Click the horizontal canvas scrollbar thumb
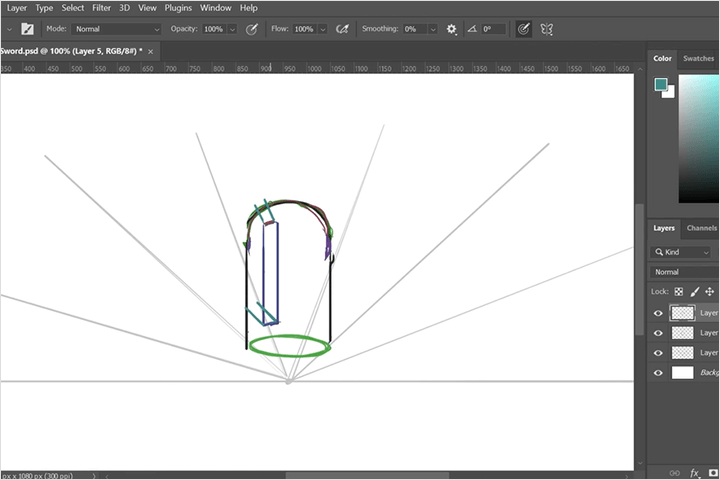The height and width of the screenshot is (480, 720). click(367, 475)
